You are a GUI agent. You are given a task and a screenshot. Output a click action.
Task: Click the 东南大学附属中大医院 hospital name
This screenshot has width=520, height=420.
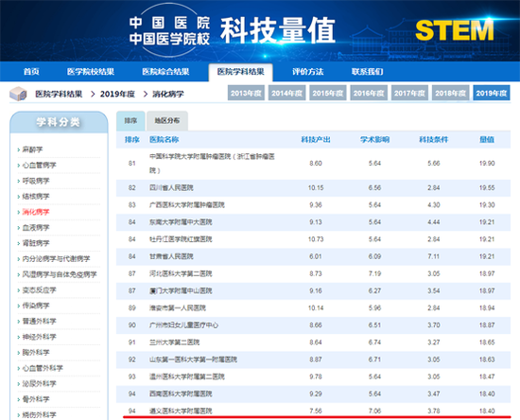pos(181,222)
